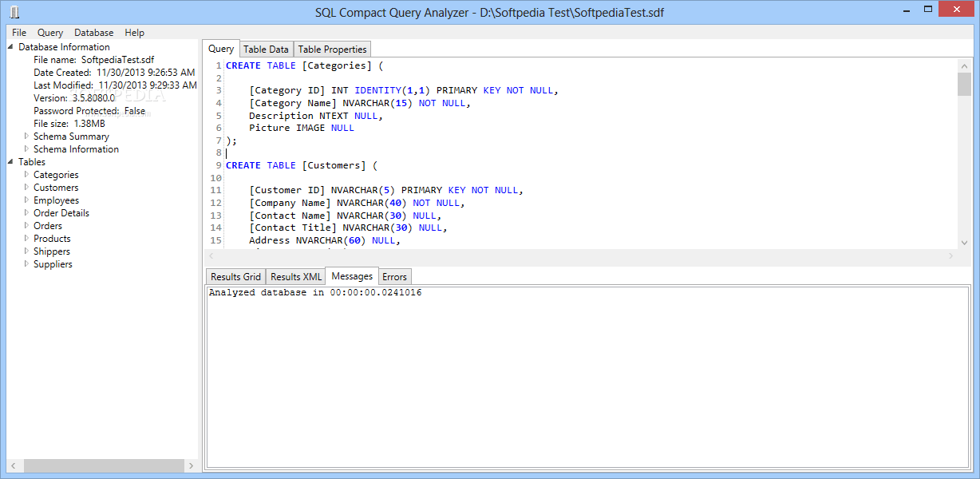Select Orders in the Tables tree

click(48, 226)
